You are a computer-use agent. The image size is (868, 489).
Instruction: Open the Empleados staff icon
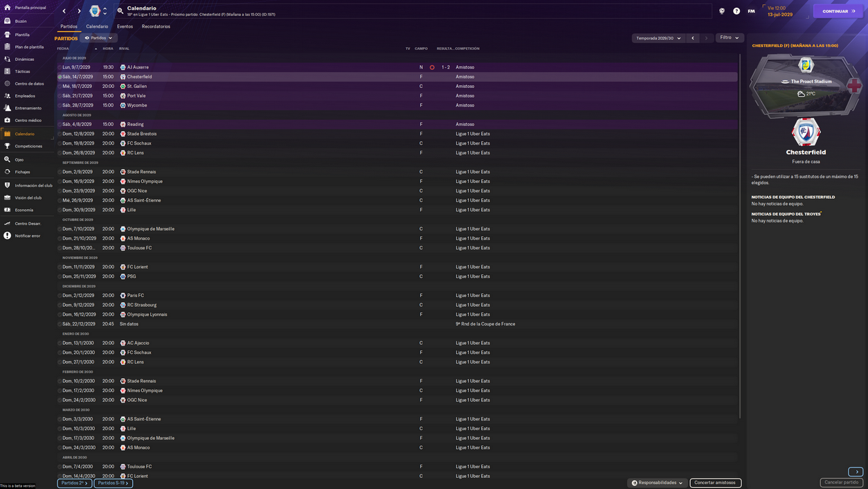coord(7,96)
